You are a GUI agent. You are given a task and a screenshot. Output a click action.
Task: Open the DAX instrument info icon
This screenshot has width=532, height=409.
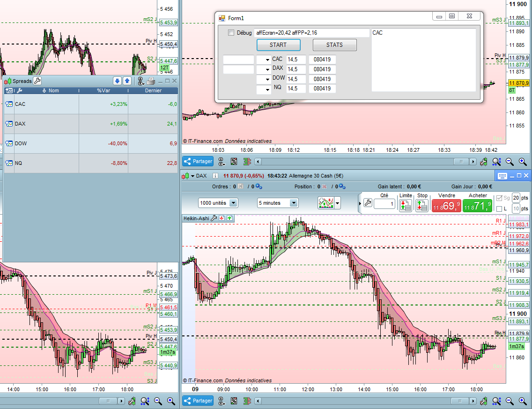215,176
